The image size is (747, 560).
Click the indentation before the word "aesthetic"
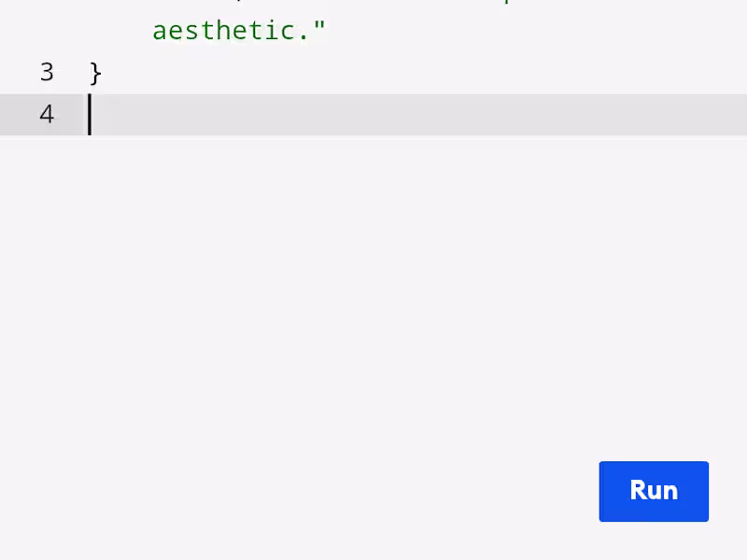121,31
